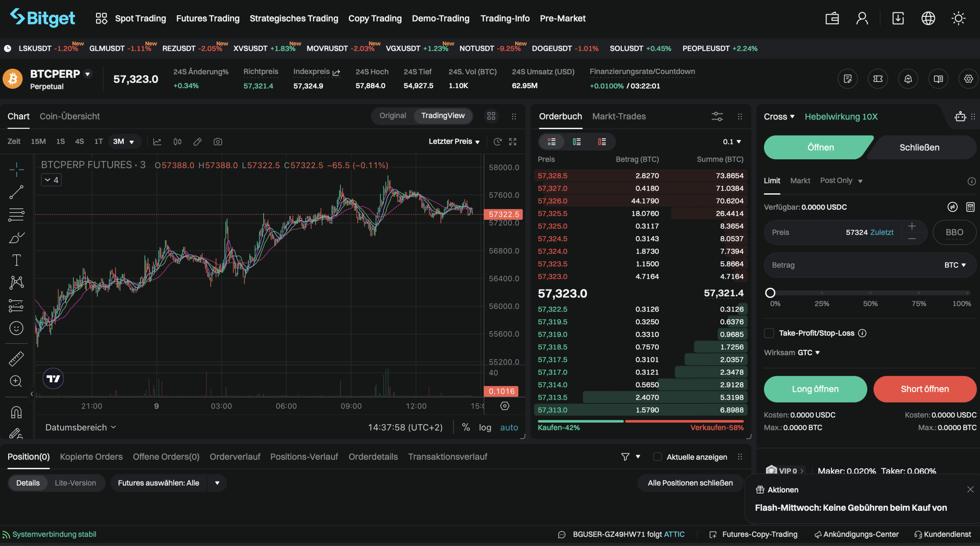The width and height of the screenshot is (980, 546).
Task: Open chart settings gear near time axis
Action: coord(505,406)
